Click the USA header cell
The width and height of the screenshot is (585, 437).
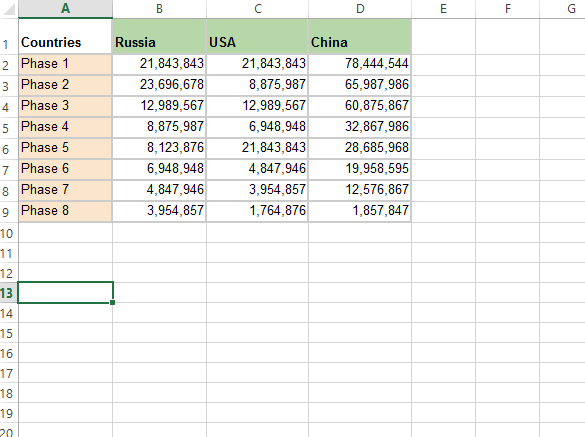(257, 37)
